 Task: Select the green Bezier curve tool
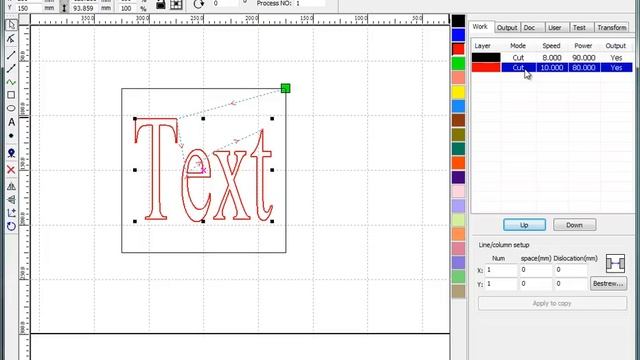tap(11, 82)
